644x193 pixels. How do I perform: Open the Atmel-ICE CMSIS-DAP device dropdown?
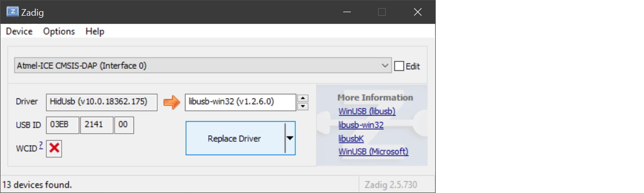point(203,65)
